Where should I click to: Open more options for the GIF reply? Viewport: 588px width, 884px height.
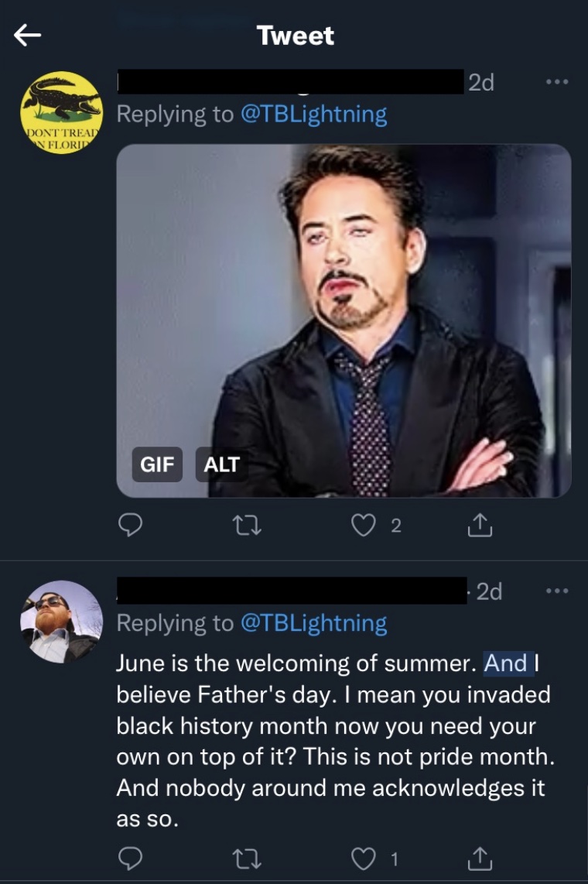pos(556,82)
